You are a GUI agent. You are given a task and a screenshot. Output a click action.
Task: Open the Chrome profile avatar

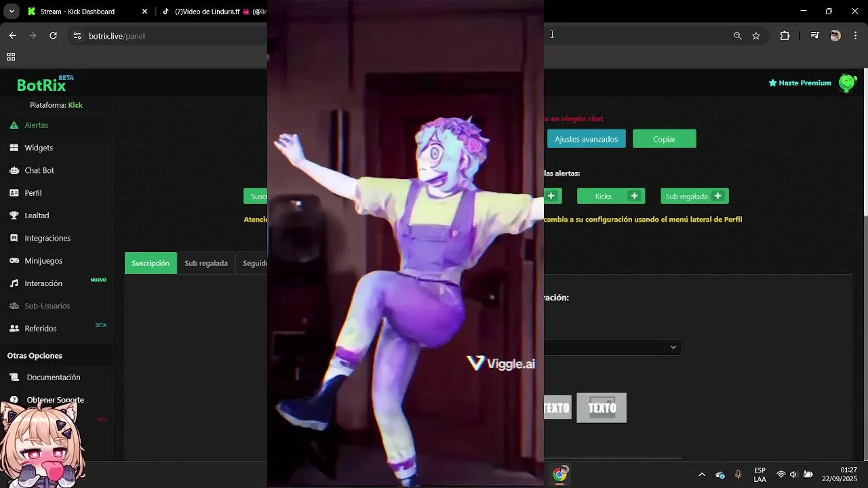[x=835, y=36]
